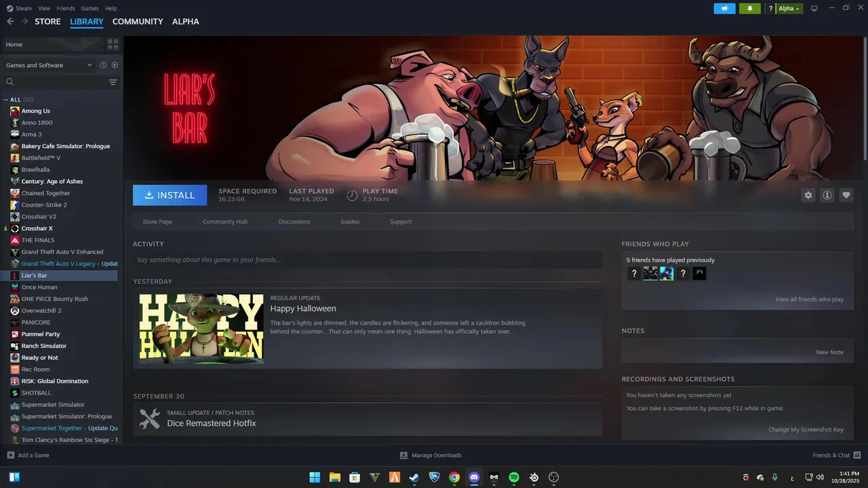The width and height of the screenshot is (868, 488).
Task: Click the blue INSTALL button
Action: [170, 195]
